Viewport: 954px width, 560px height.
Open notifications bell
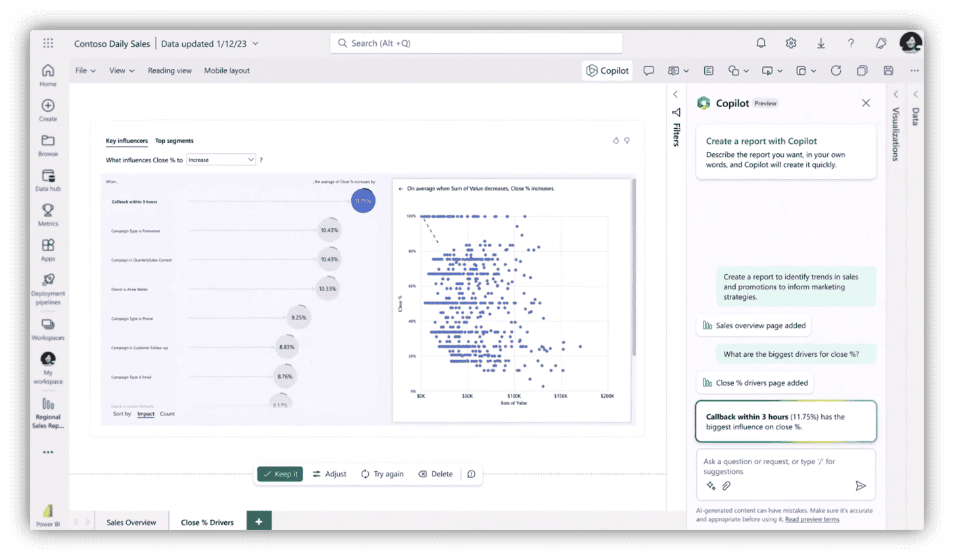click(761, 43)
